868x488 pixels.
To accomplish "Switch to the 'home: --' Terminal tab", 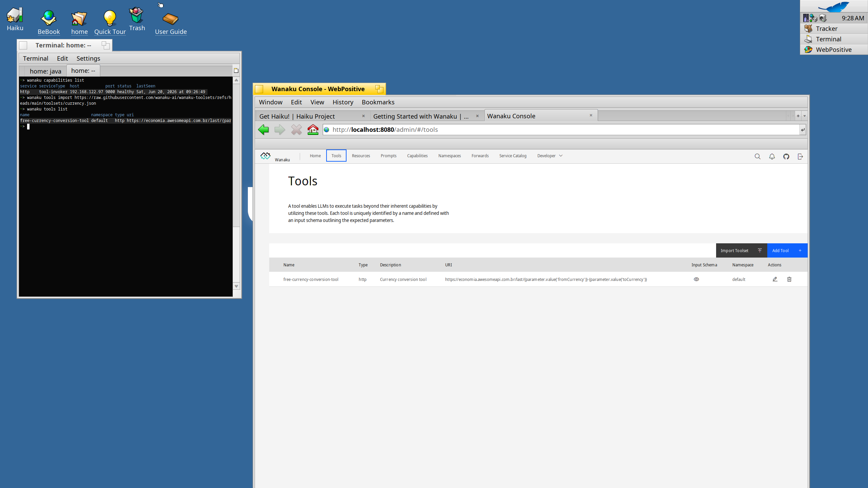I will point(83,70).
